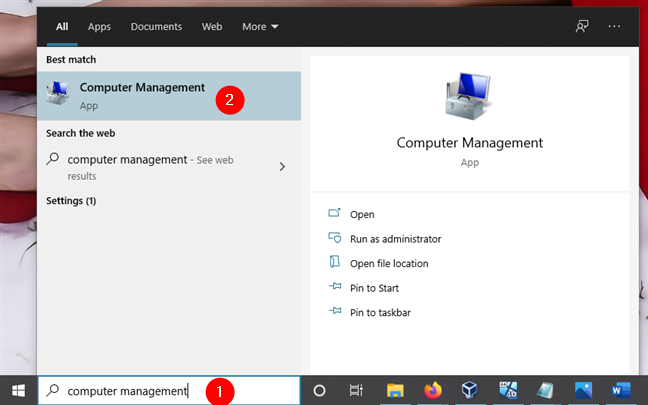Click the Computer Management icon in Best match
Viewport: 648px width, 405px height.
coord(58,93)
